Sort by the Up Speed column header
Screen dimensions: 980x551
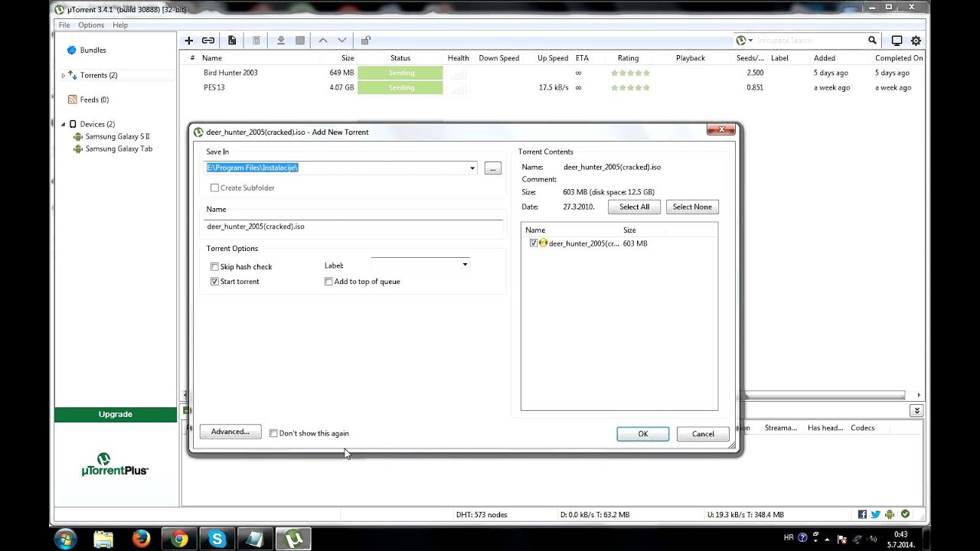pyautogui.click(x=553, y=58)
